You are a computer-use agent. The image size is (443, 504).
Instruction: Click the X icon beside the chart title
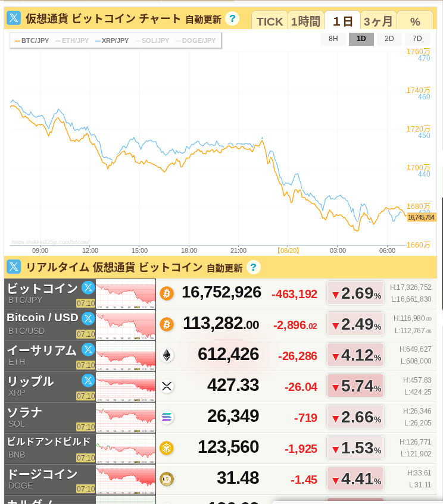click(x=14, y=18)
